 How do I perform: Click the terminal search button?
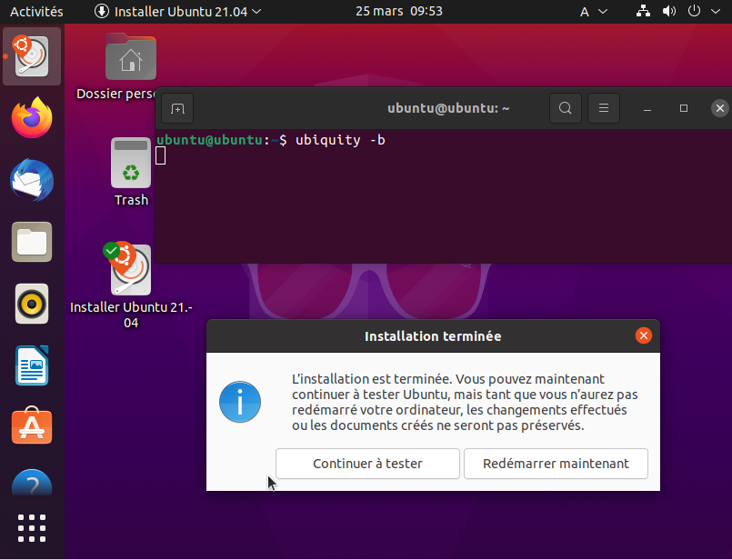(x=566, y=108)
